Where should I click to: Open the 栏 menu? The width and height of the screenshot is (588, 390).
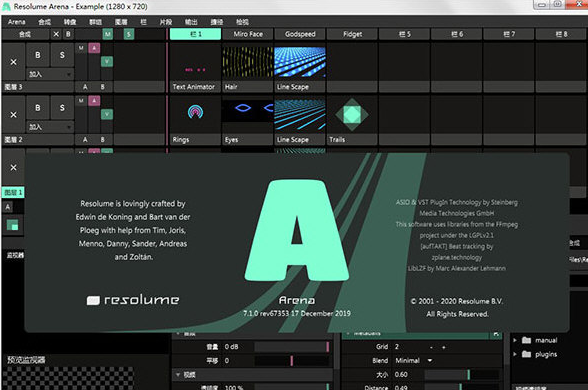[x=143, y=22]
